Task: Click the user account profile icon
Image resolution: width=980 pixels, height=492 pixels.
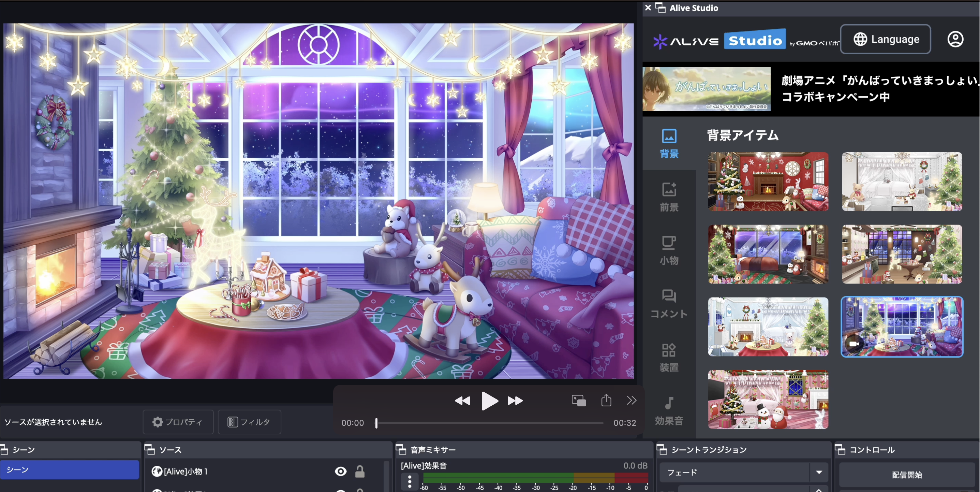Action: pyautogui.click(x=955, y=39)
